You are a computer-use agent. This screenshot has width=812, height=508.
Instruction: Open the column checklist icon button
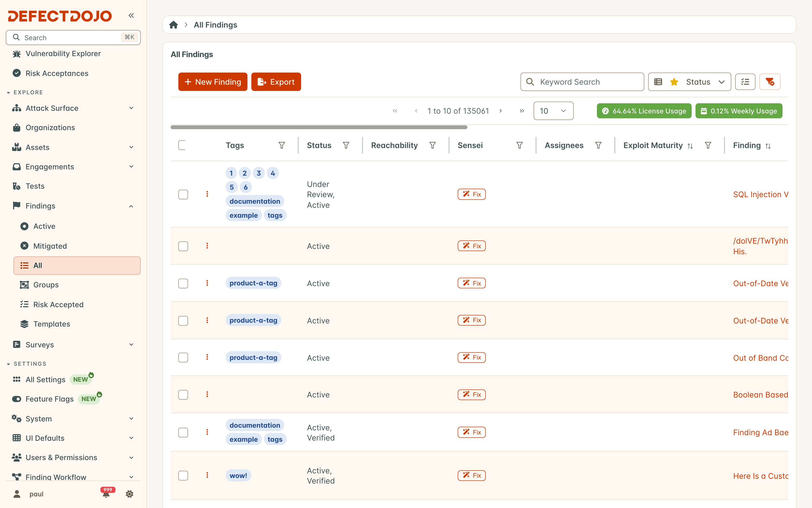[745, 82]
